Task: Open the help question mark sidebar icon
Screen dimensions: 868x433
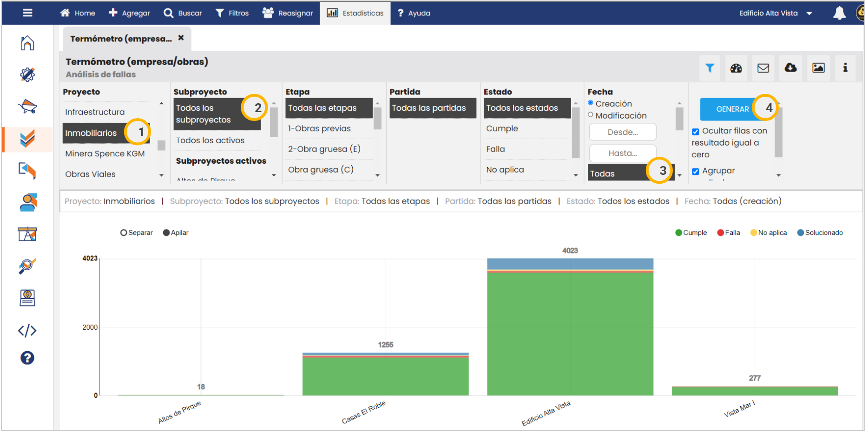Action: 27,359
